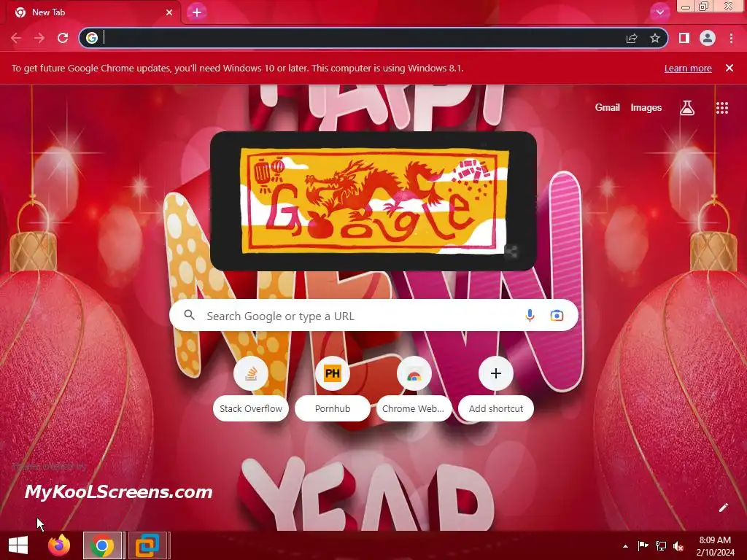747x560 pixels.
Task: Open the profile avatar menu
Action: [708, 38]
